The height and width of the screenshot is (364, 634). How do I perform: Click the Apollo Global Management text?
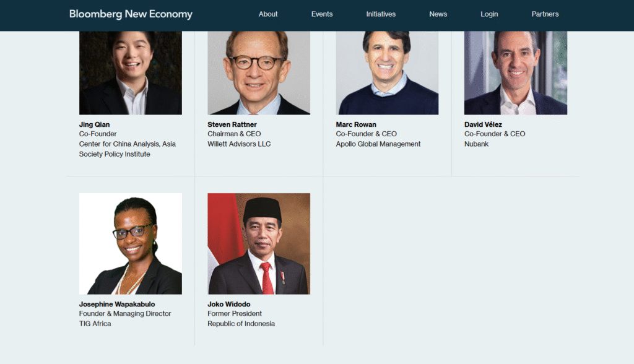coord(378,144)
